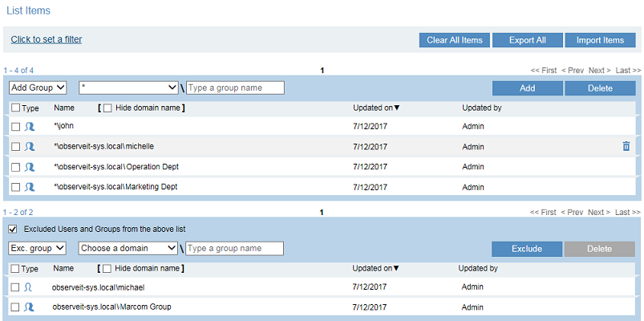Toggle Excluded Users and Groups checkbox
The image size is (644, 321).
point(13,230)
